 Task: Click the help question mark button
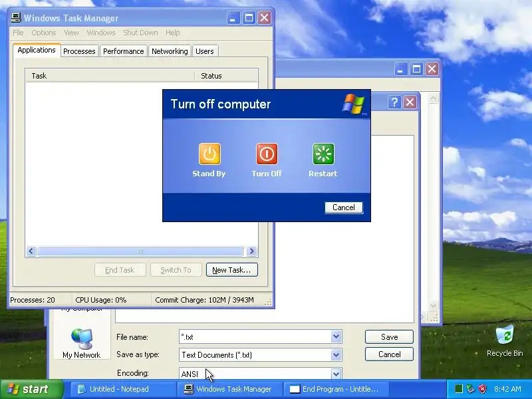(x=394, y=102)
